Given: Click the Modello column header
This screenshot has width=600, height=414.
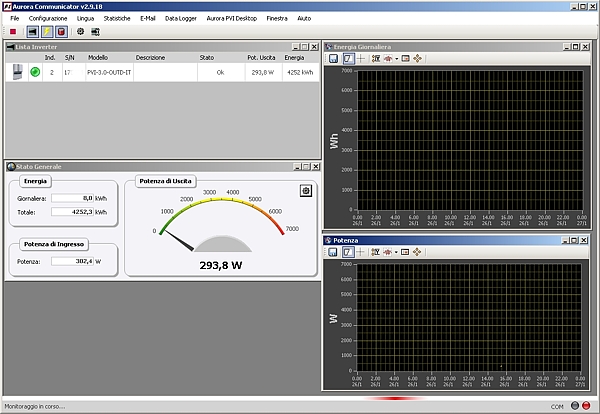Looking at the screenshot, I should tap(98, 58).
